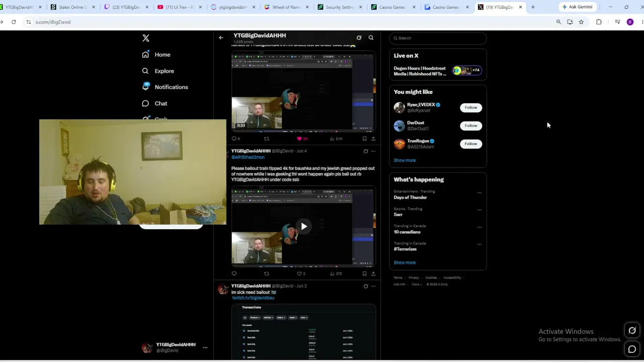Like the bailout train tweet
This screenshot has width=644, height=362.
tap(301, 274)
